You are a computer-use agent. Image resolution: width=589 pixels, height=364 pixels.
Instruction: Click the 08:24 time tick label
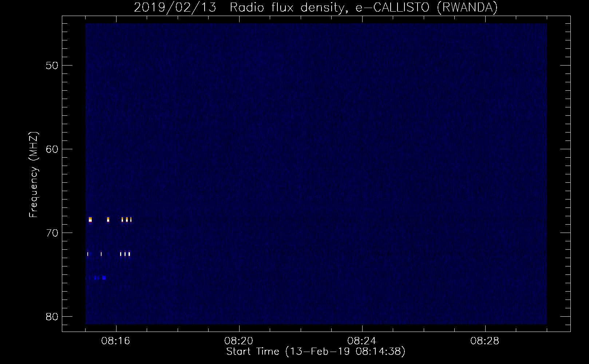coord(362,341)
